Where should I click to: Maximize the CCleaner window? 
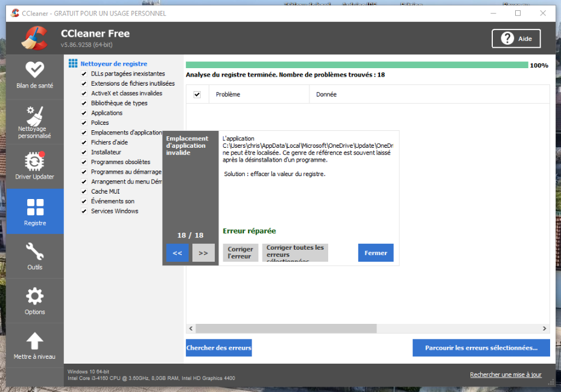[518, 13]
